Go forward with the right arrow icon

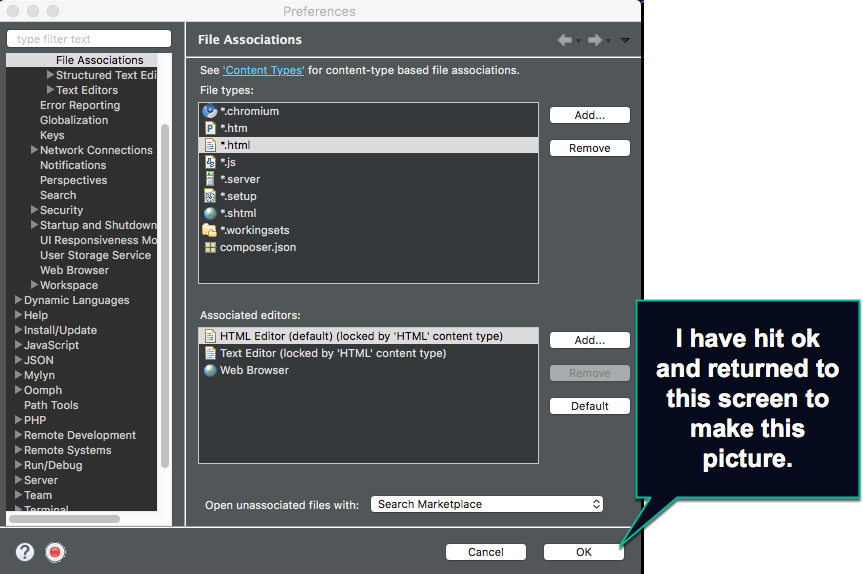(595, 40)
